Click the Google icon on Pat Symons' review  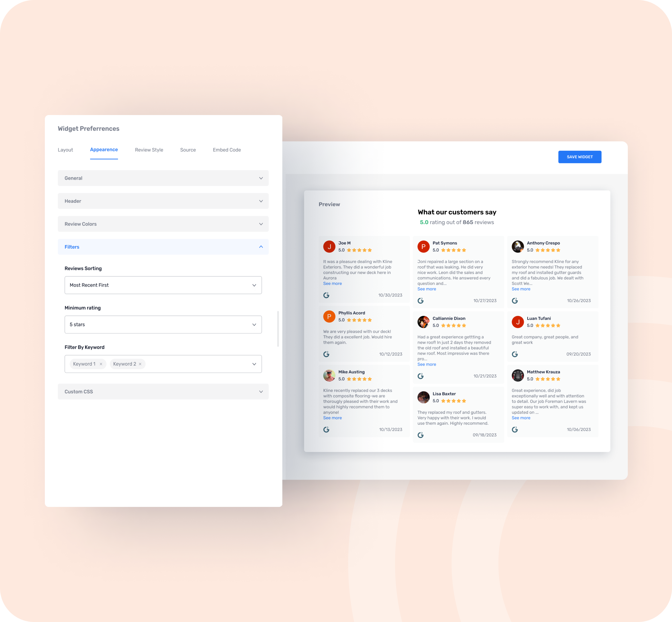(421, 300)
